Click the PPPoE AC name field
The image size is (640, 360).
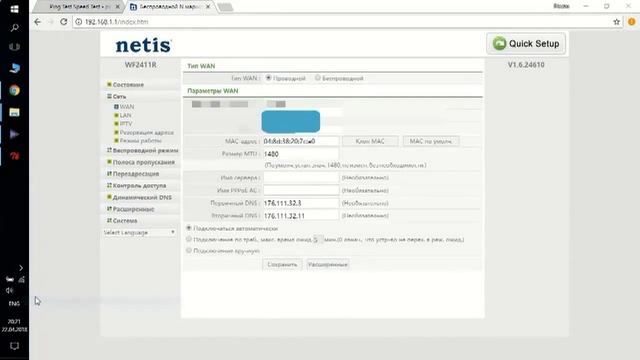click(301, 190)
